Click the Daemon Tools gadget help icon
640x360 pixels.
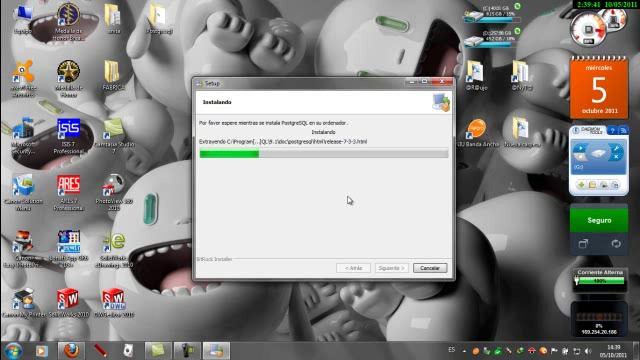pyautogui.click(x=612, y=131)
